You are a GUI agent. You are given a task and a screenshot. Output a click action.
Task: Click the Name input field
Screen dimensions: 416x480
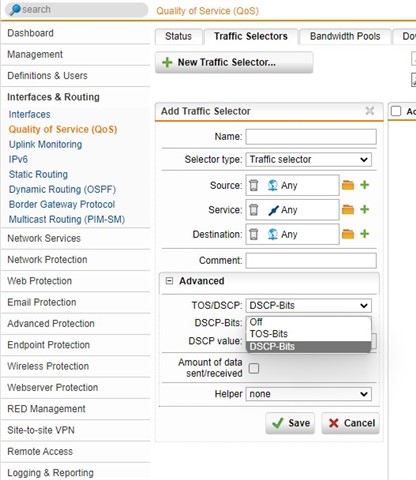tap(311, 137)
